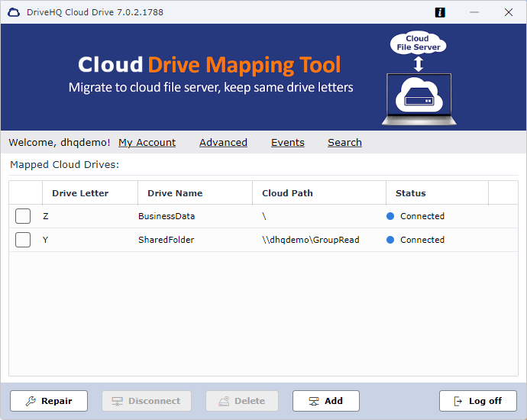This screenshot has width=527, height=420.
Task: Click the blue status dot for BusinessData
Action: [390, 216]
